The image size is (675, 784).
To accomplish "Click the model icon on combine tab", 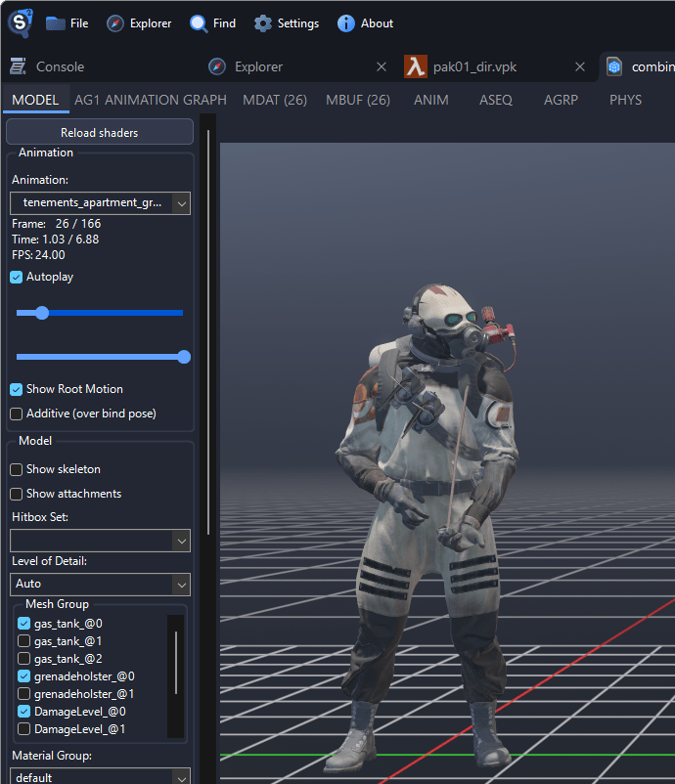I will [x=614, y=66].
